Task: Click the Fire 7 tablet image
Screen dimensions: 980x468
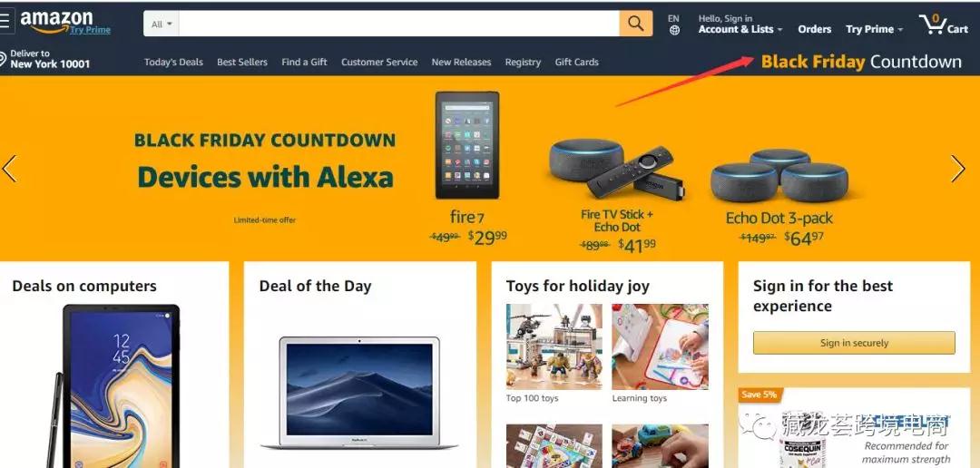Action: pos(467,145)
